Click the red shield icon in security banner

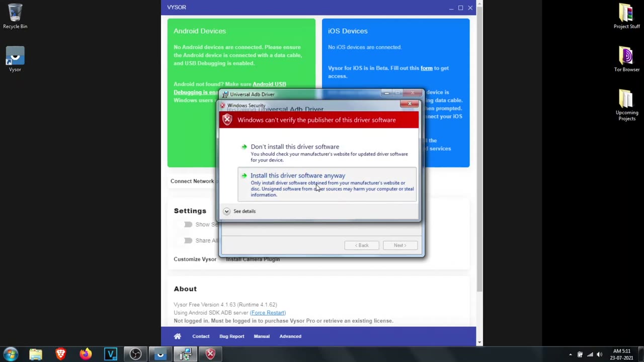pyautogui.click(x=227, y=120)
